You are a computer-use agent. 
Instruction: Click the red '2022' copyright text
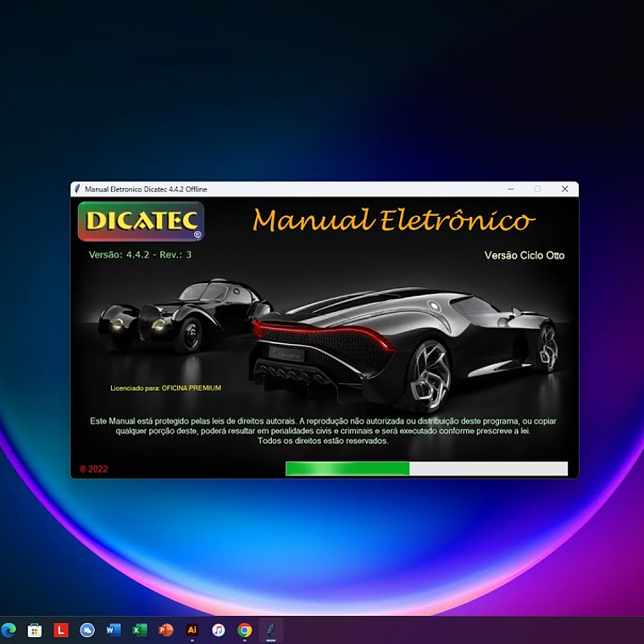click(x=94, y=469)
